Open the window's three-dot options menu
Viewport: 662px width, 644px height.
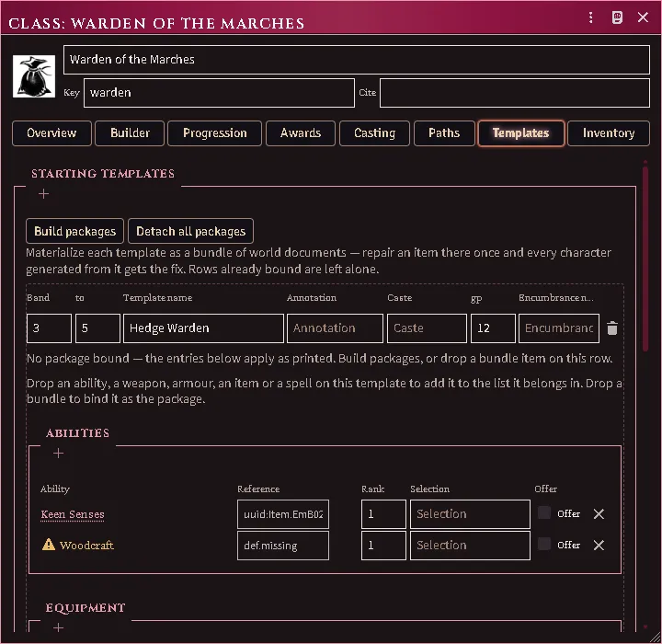590,17
